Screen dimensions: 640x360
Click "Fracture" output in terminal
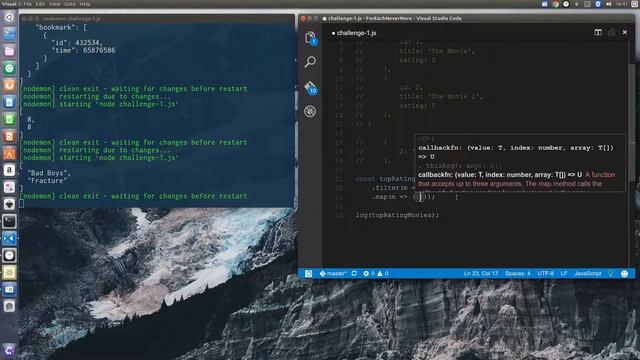[47, 181]
